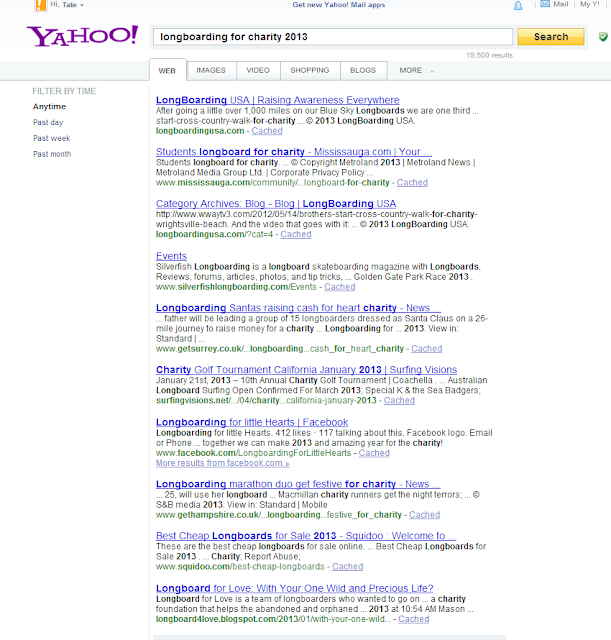
Task: Filter results by Past day
Action: pos(48,122)
